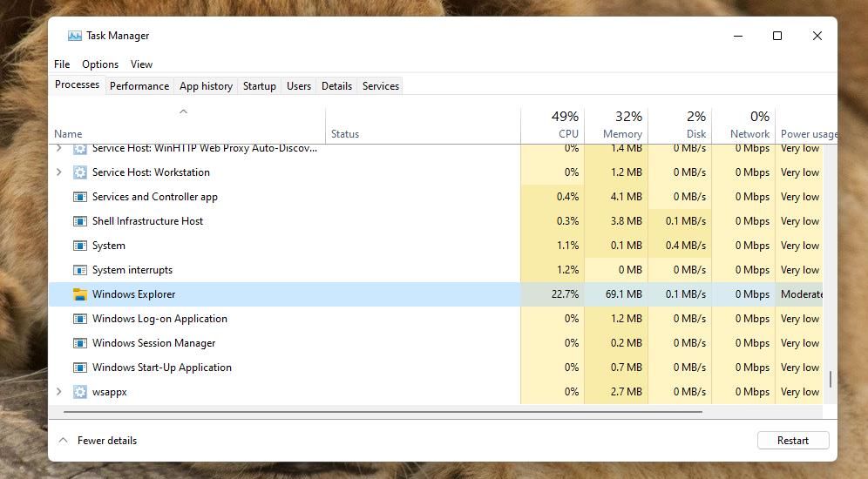Click the wsappx gear icon

(80, 392)
